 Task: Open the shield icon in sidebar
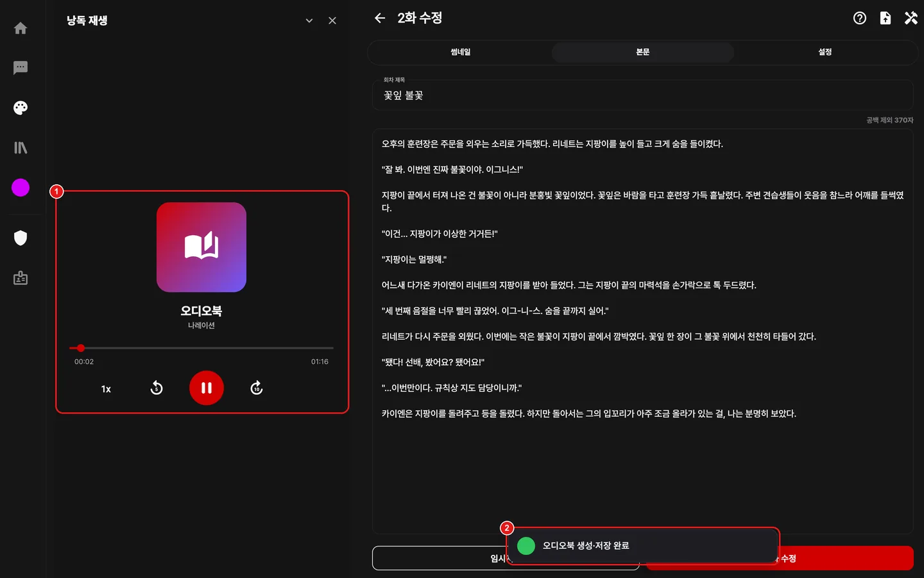[21, 238]
